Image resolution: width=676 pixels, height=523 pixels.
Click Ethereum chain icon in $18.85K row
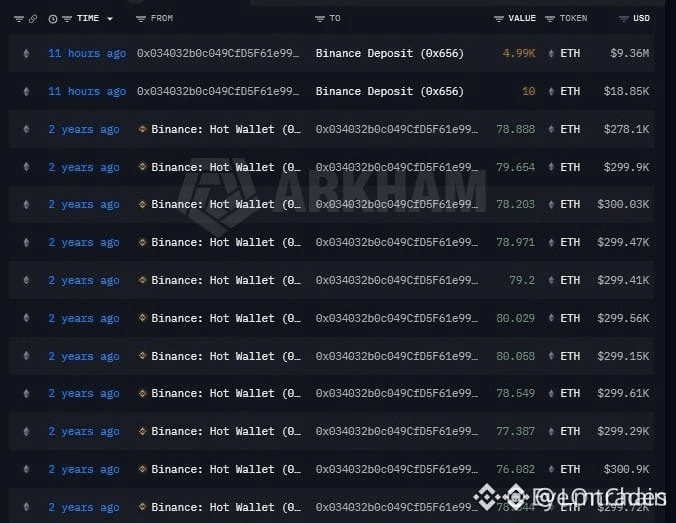[x=26, y=91]
